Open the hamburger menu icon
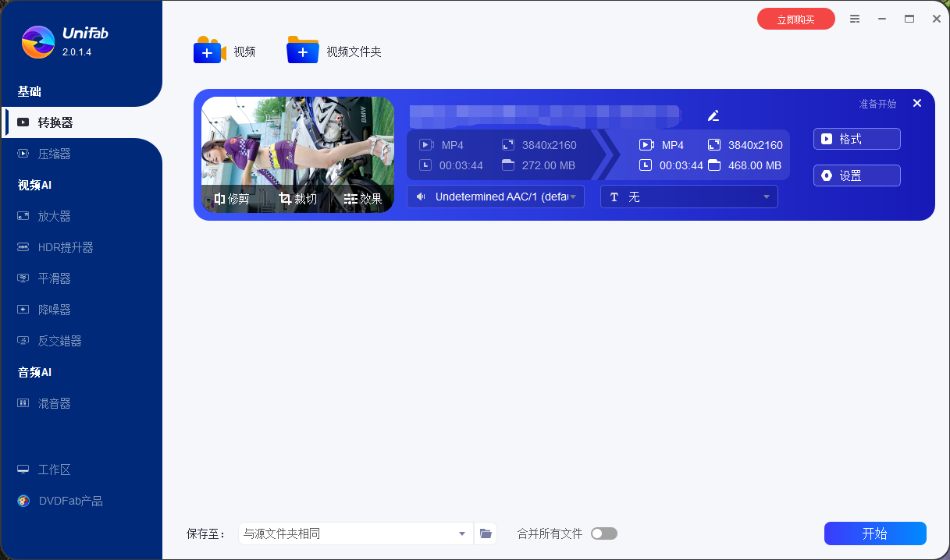This screenshot has width=950, height=560. click(x=856, y=19)
